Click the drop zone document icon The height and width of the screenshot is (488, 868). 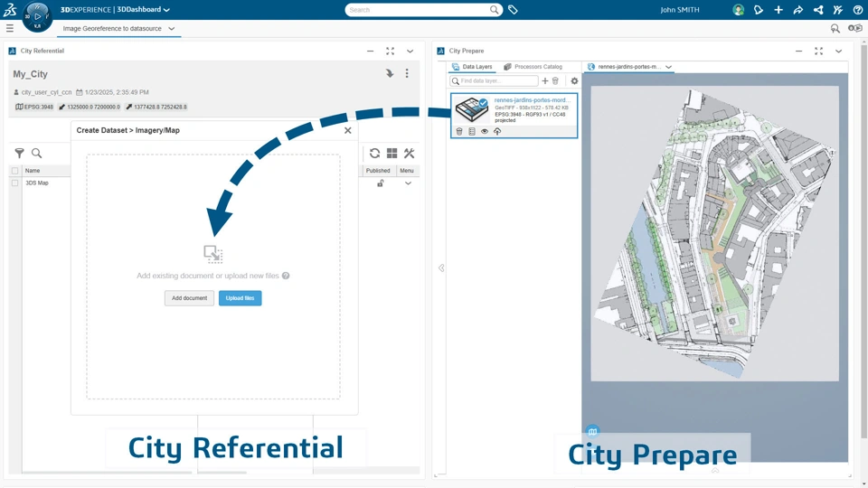pyautogui.click(x=213, y=254)
